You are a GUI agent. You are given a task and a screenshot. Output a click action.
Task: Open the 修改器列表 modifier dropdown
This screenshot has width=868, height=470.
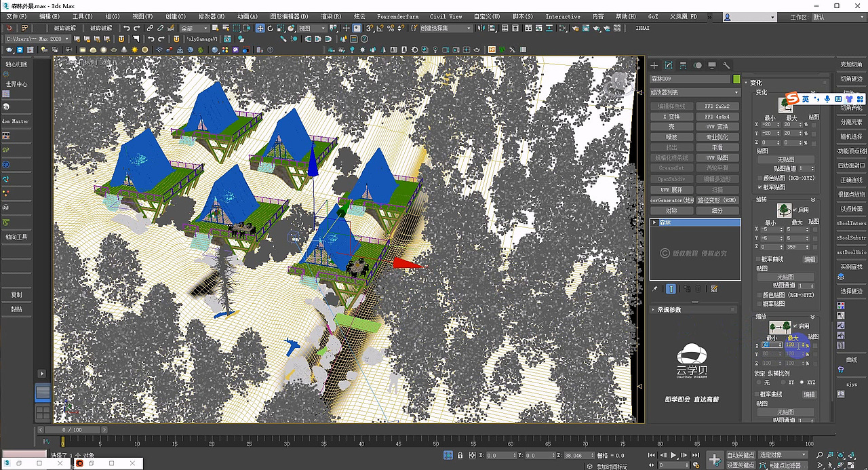[694, 91]
